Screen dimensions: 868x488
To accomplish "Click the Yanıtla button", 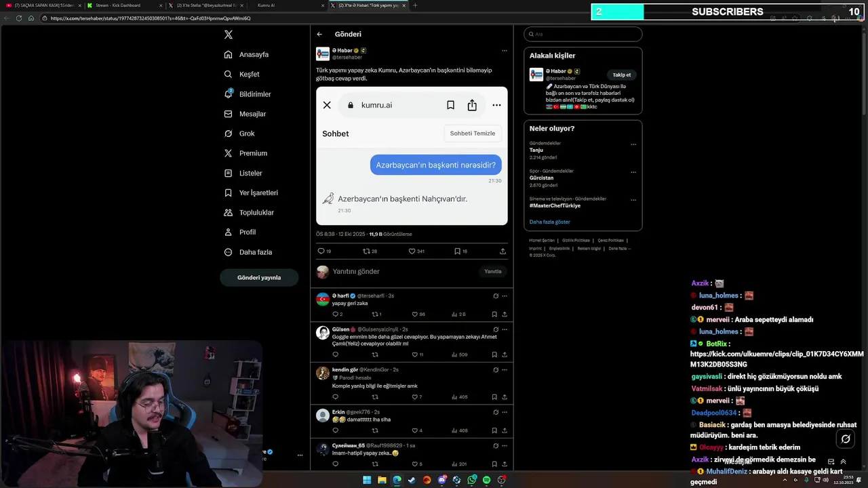I will 493,271.
